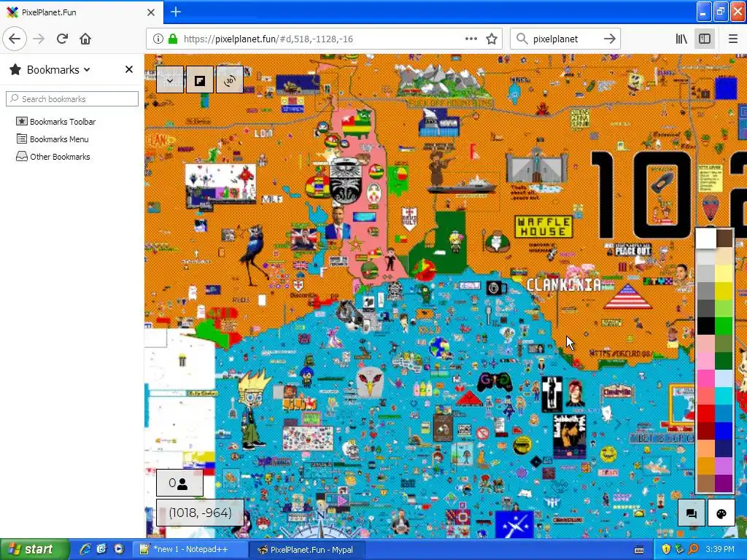Image resolution: width=747 pixels, height=560 pixels.
Task: Expand the canvas menu chevron button
Action: (x=170, y=80)
